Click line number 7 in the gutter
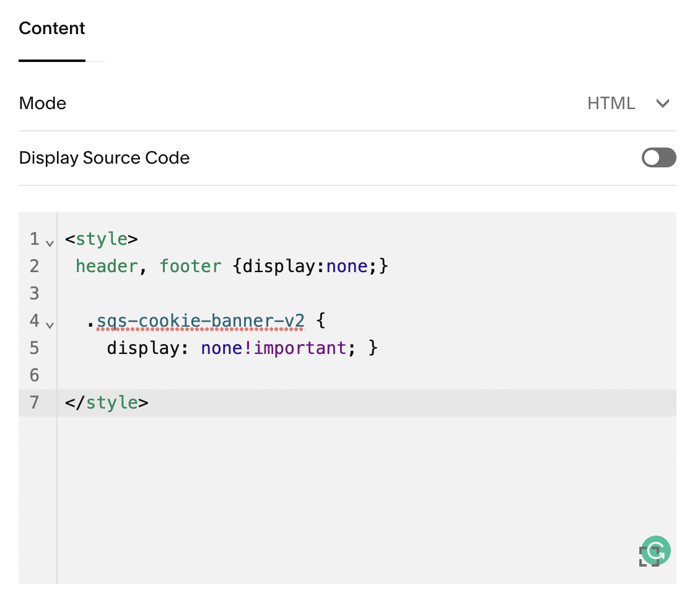This screenshot has width=700, height=610. pyautogui.click(x=34, y=403)
